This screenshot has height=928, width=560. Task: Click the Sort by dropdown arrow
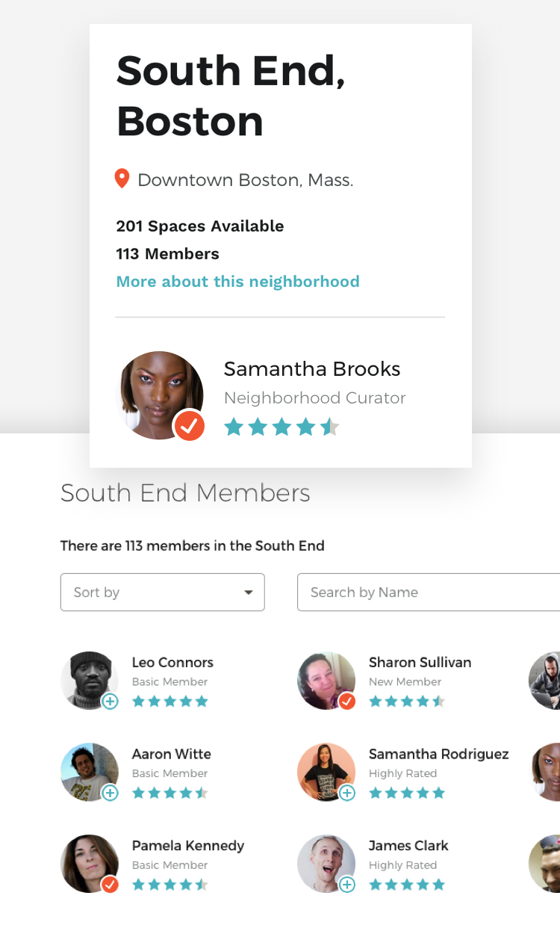(249, 593)
